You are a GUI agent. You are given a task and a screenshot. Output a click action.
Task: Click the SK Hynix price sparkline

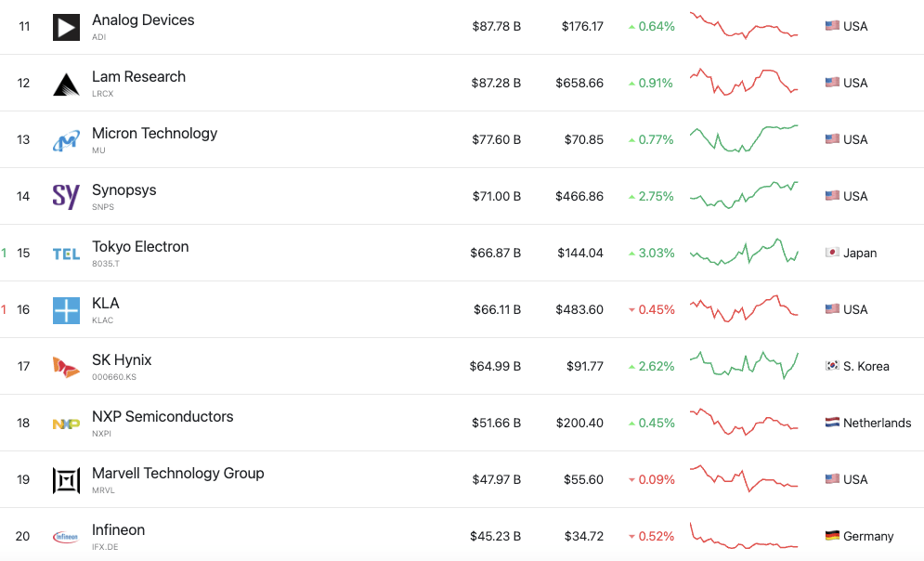[744, 365]
